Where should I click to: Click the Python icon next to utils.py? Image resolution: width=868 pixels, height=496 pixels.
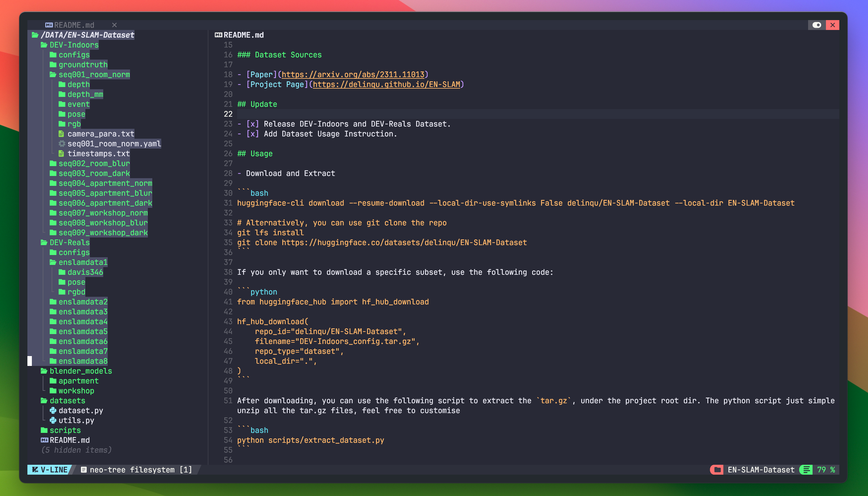coord(53,420)
